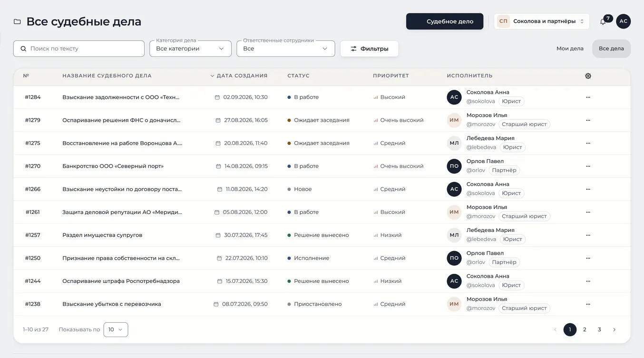Open the Фильтры panel
Viewport: 644px width, 358px height.
369,48
